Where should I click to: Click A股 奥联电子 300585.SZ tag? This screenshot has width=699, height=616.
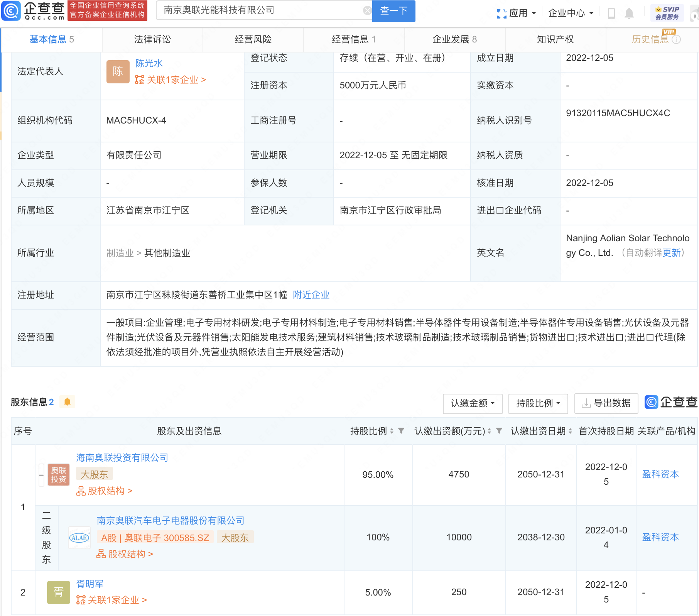pos(155,538)
